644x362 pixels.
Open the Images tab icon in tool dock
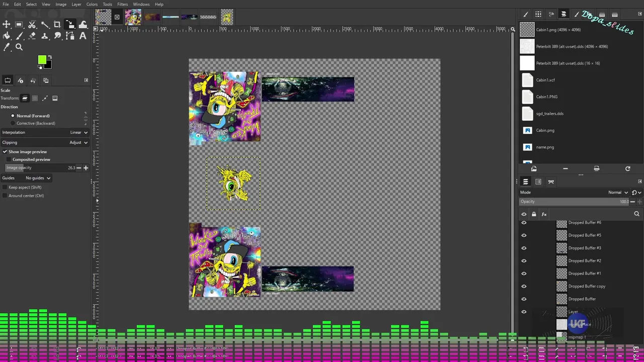46,80
